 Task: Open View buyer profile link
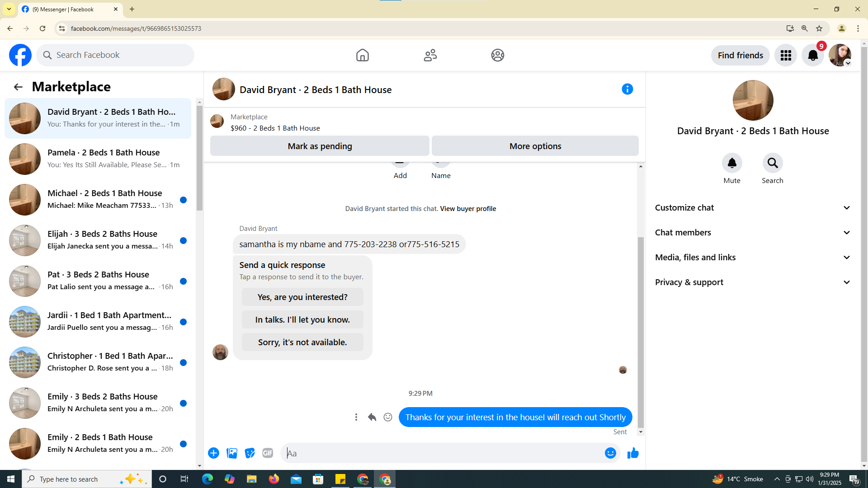pyautogui.click(x=468, y=209)
